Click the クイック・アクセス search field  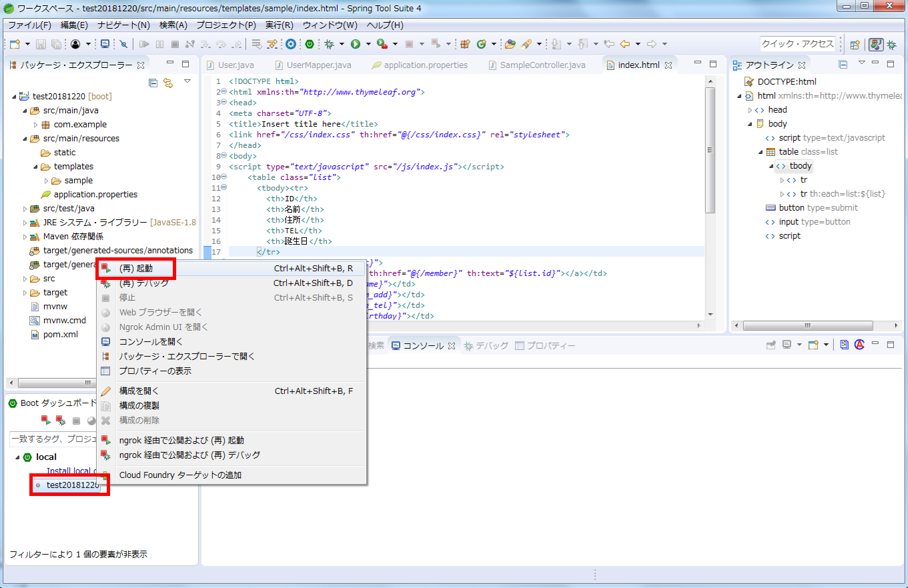tap(797, 44)
